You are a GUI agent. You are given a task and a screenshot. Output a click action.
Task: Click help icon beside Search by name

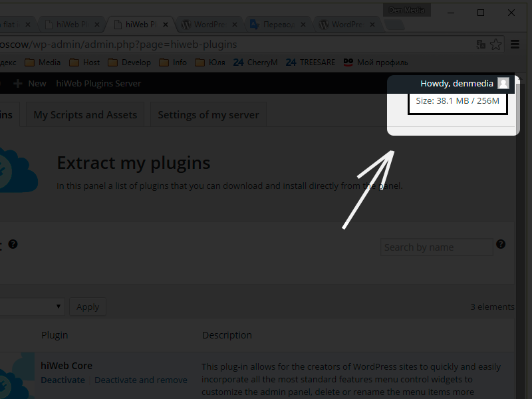click(x=501, y=244)
